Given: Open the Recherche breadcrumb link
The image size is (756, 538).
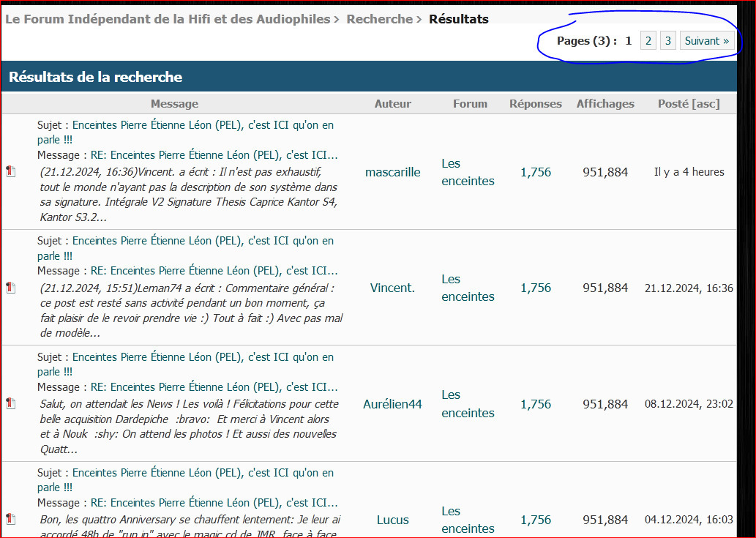Looking at the screenshot, I should [379, 19].
